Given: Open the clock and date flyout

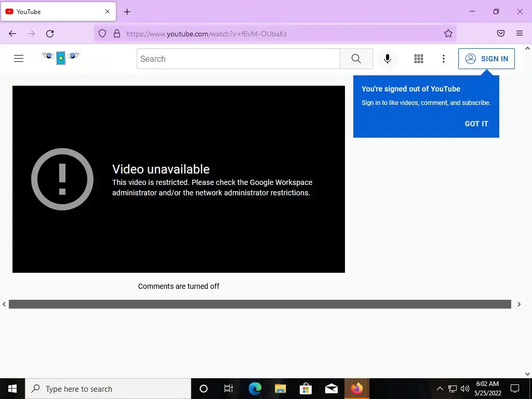Looking at the screenshot, I should (x=487, y=389).
